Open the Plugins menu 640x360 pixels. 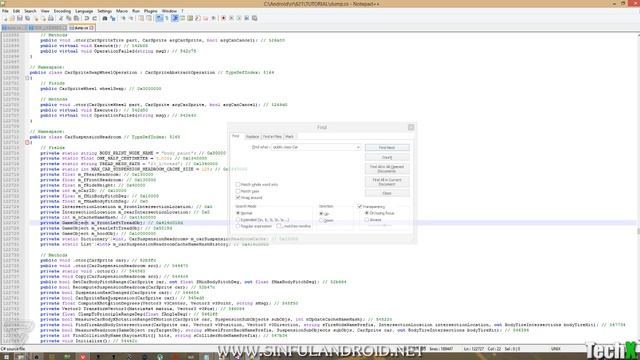tap(150, 11)
